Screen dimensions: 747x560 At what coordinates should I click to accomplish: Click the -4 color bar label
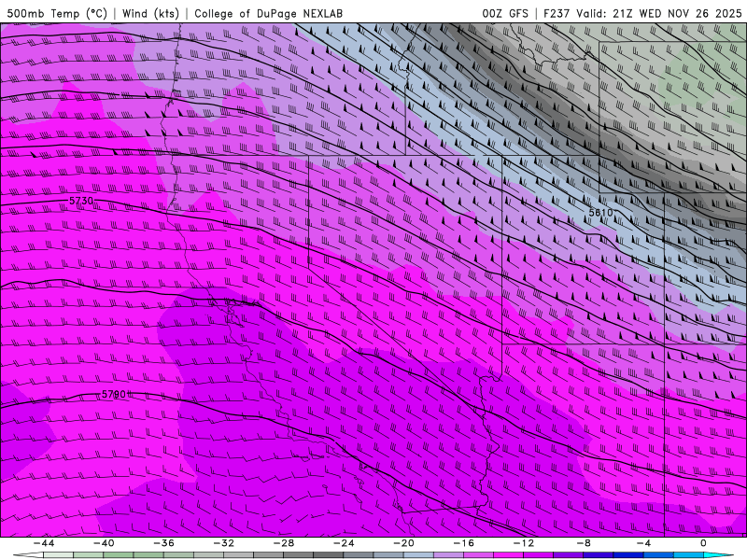[x=644, y=543]
